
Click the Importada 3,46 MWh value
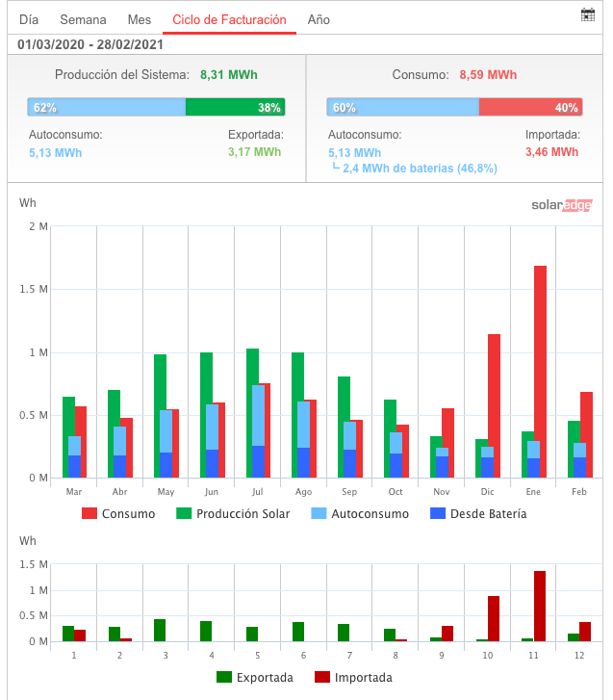tap(551, 152)
